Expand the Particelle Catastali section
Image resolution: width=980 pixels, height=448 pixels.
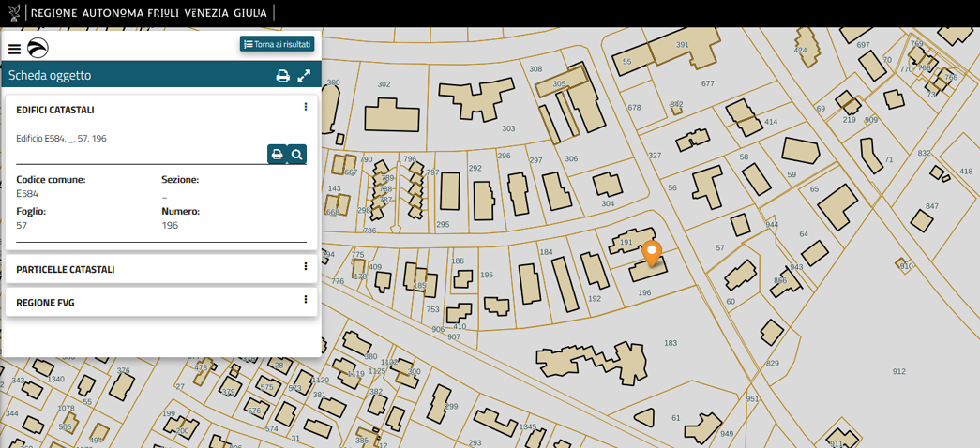66,269
